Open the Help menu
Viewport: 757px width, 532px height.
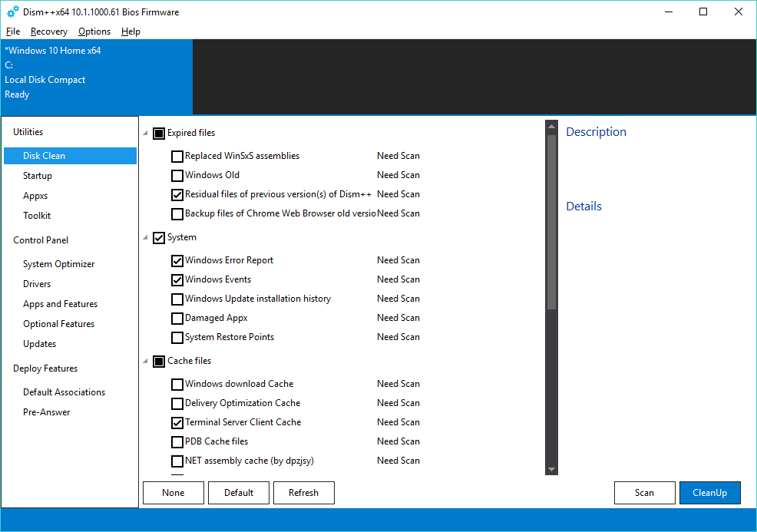[131, 31]
